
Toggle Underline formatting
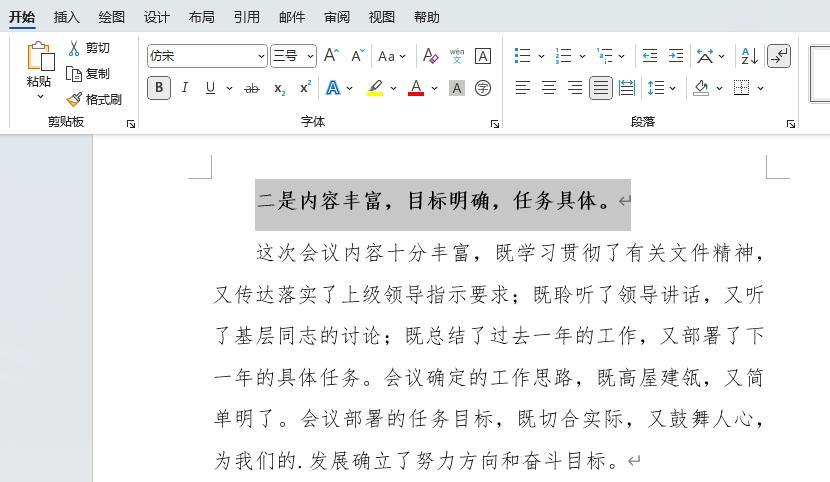(x=210, y=88)
